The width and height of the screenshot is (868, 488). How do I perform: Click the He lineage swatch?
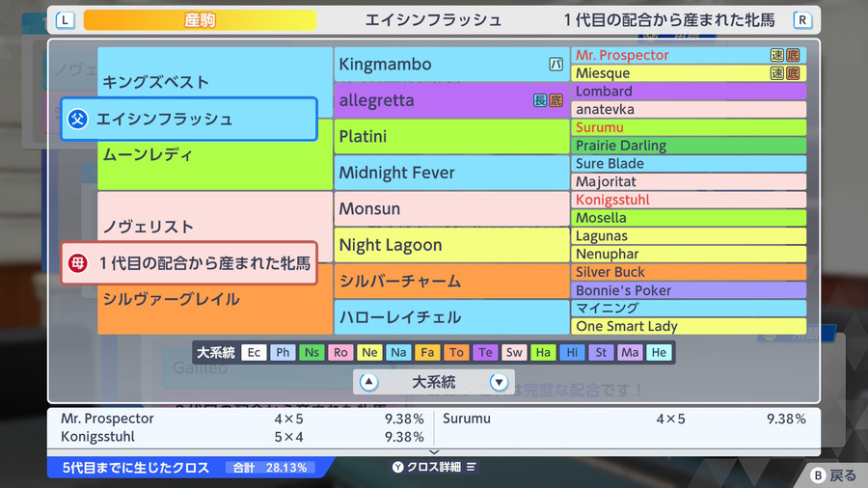pyautogui.click(x=659, y=352)
